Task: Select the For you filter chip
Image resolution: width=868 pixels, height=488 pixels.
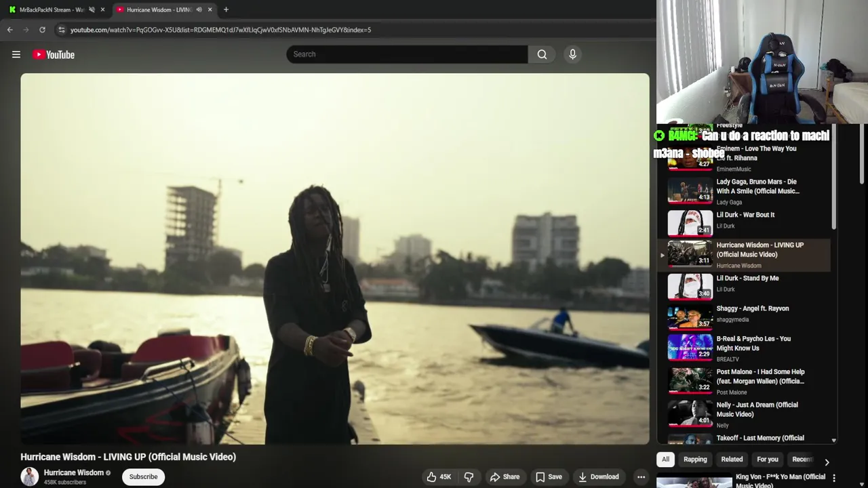Action: [x=768, y=460]
